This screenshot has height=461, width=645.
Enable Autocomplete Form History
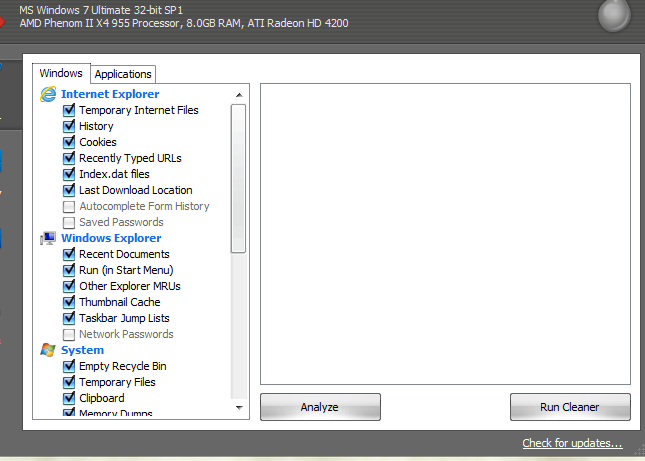coord(69,206)
